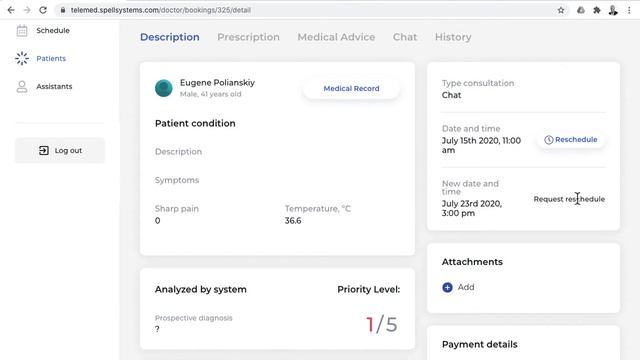Click the 'Attachments' heading
Viewport: 640px width, 360px height.
pos(472,262)
